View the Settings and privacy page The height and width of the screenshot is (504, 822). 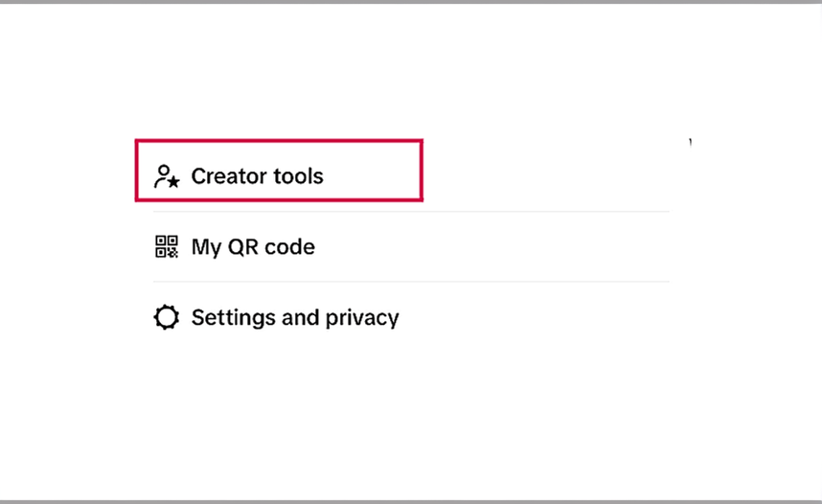(x=411, y=317)
